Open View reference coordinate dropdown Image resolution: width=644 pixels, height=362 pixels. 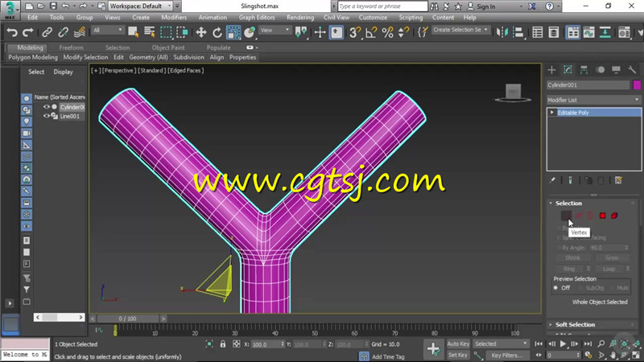tap(274, 31)
